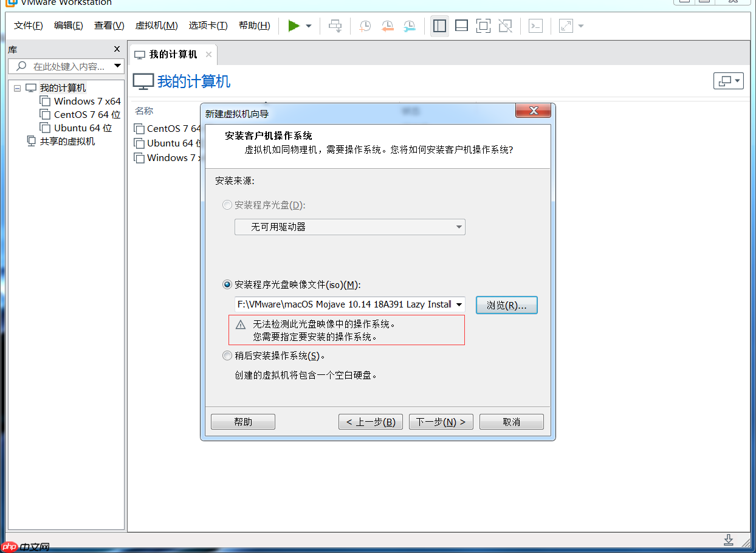Switch to Unity mode
Viewport: 756px width, 553px height.
(x=505, y=26)
